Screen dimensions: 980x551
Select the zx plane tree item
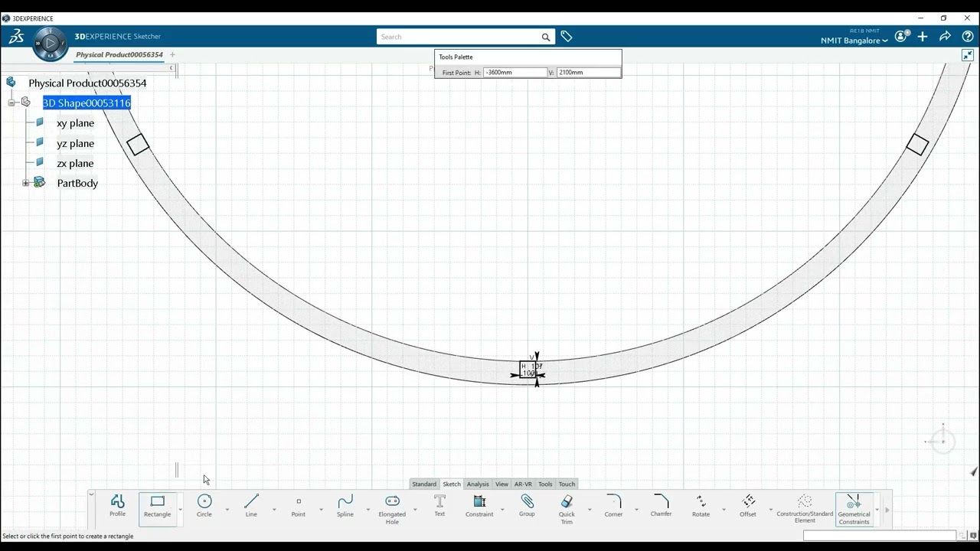(75, 163)
